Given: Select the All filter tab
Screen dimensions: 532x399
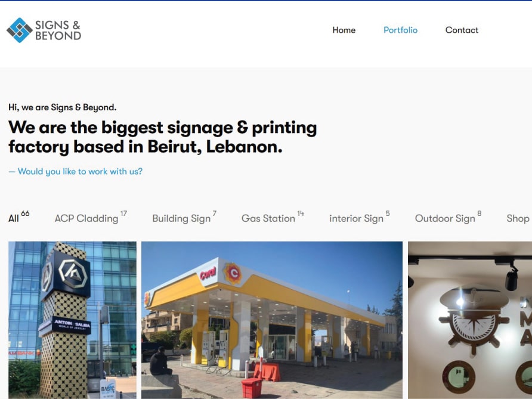Looking at the screenshot, I should 18,217.
